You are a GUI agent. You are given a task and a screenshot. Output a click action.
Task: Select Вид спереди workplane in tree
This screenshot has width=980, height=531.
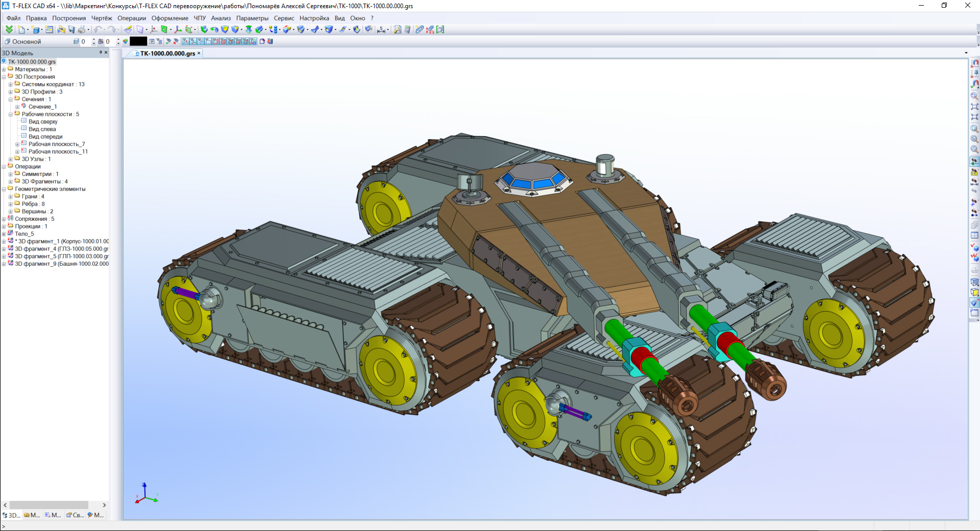(x=45, y=137)
